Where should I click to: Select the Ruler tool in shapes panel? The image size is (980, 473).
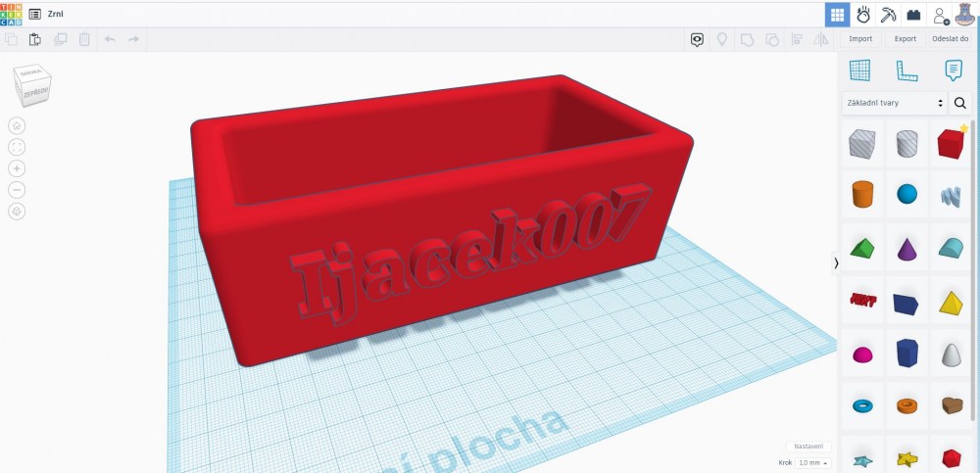click(906, 70)
